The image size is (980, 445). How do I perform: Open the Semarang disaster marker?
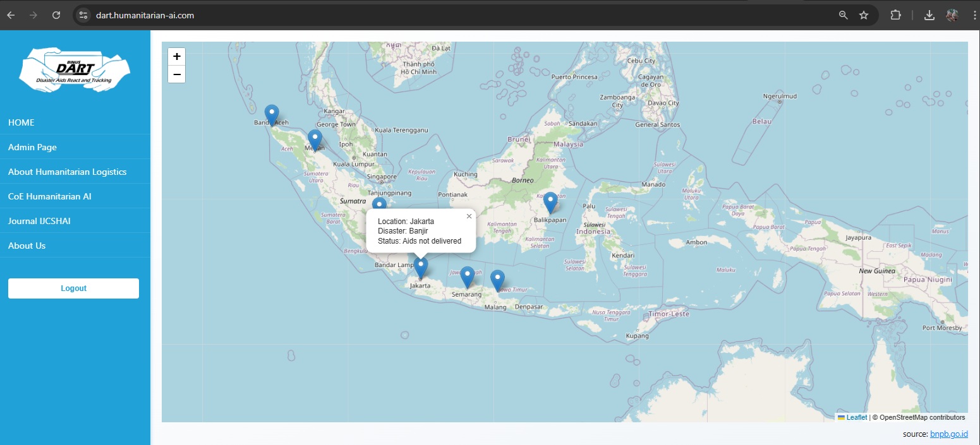[467, 276]
